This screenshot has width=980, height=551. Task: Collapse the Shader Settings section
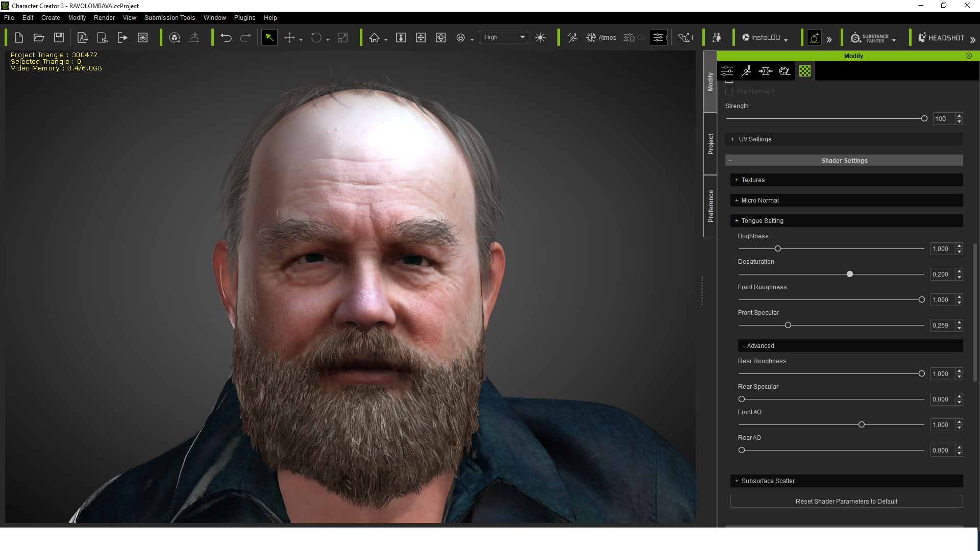844,160
